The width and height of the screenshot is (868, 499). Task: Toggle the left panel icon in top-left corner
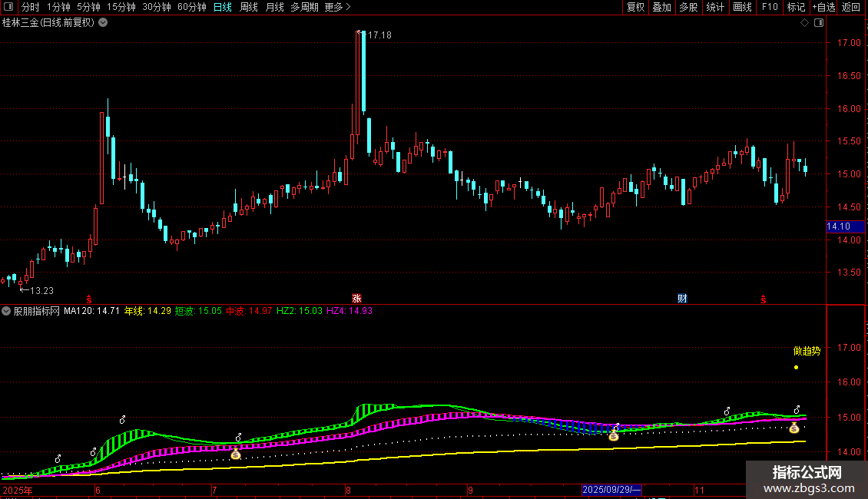point(8,7)
